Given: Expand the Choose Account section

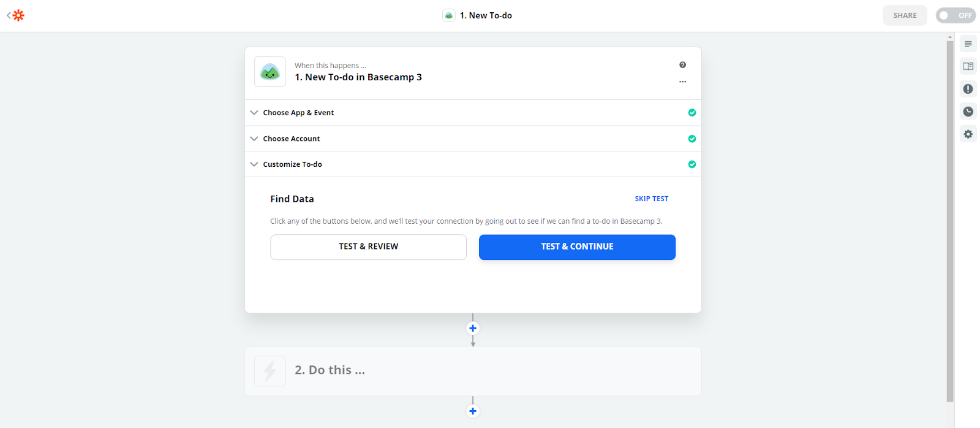Looking at the screenshot, I should 473,139.
